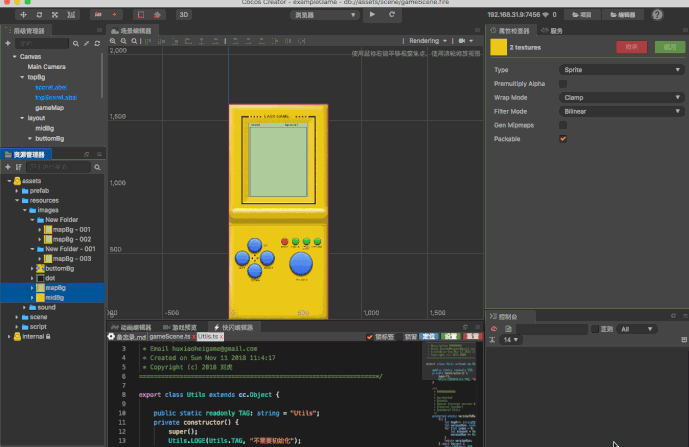
Task: Click the hierarchy search magnifier icon
Action: click(x=76, y=44)
